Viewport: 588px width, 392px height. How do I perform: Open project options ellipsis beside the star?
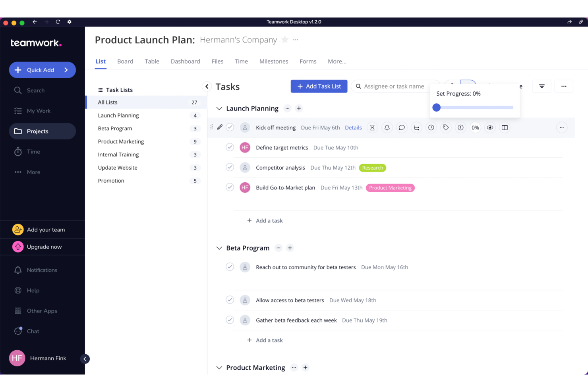click(x=296, y=40)
